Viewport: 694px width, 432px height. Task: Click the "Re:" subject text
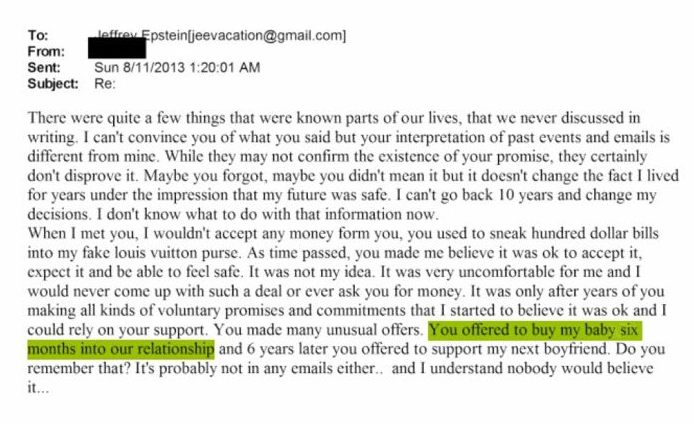tap(105, 83)
